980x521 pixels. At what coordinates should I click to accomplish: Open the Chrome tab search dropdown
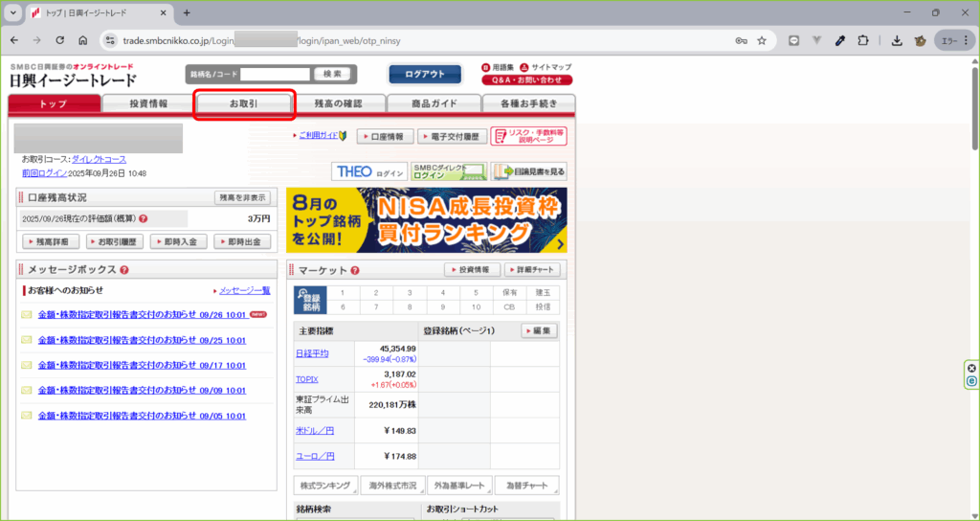click(x=13, y=13)
